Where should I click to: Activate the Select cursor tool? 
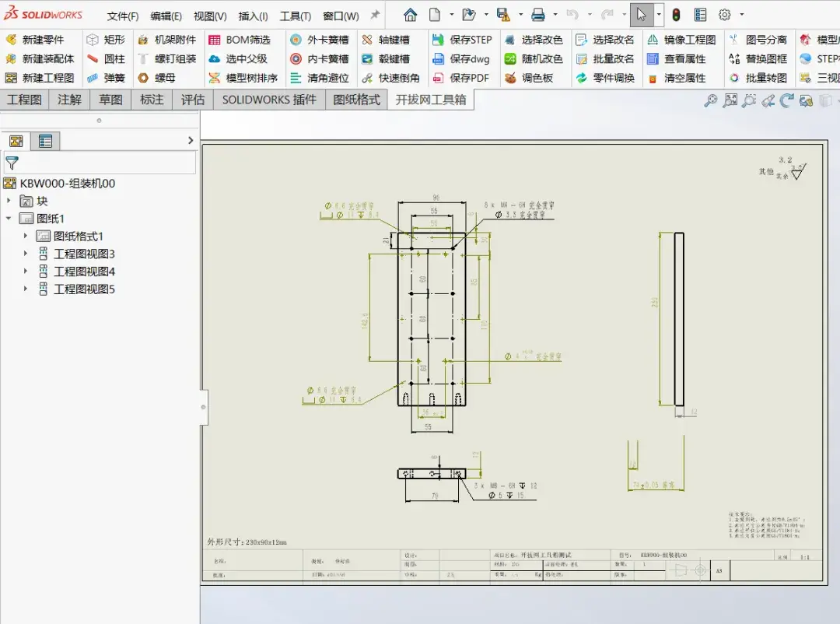pos(641,15)
